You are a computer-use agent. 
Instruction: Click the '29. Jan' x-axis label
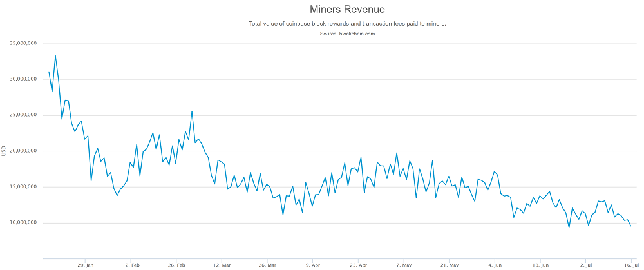(x=84, y=265)
